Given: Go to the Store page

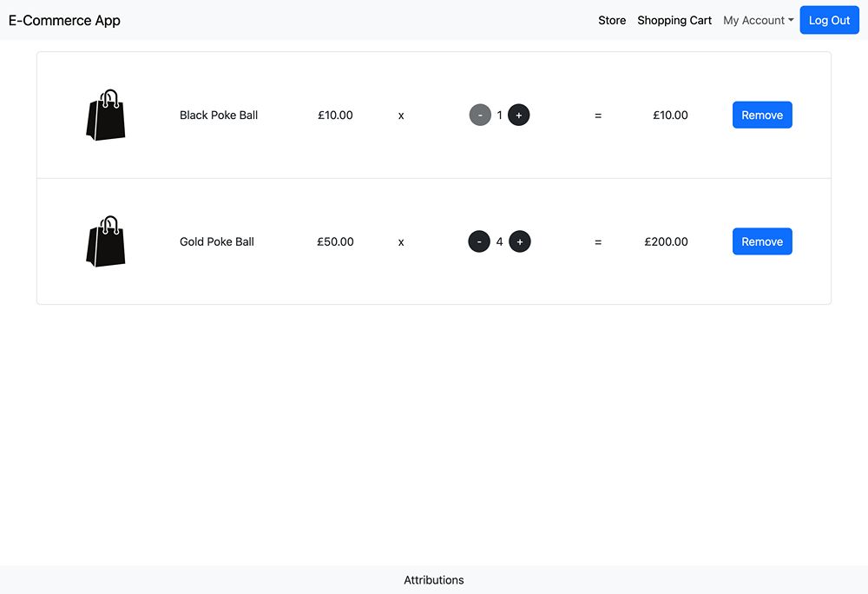Looking at the screenshot, I should pos(612,20).
